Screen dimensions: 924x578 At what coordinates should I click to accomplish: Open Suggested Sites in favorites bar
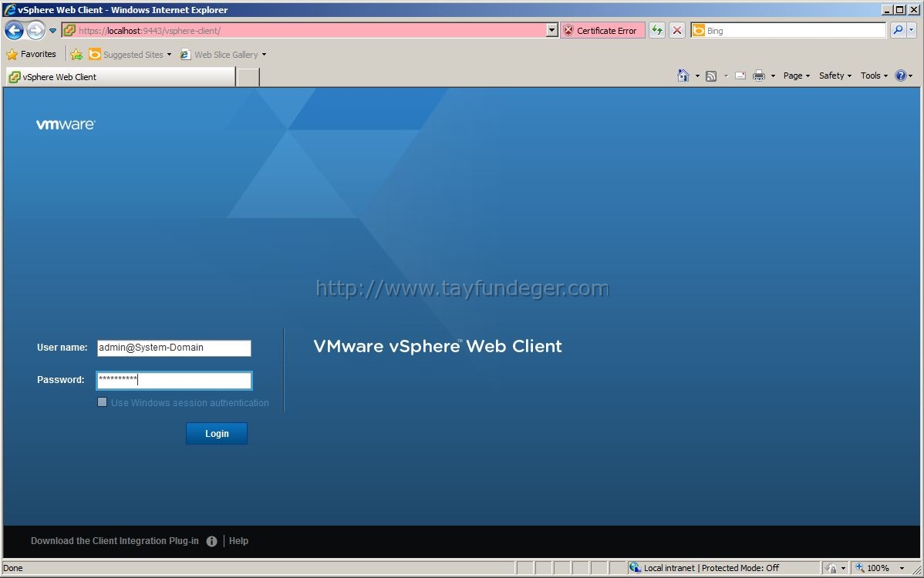pos(130,54)
